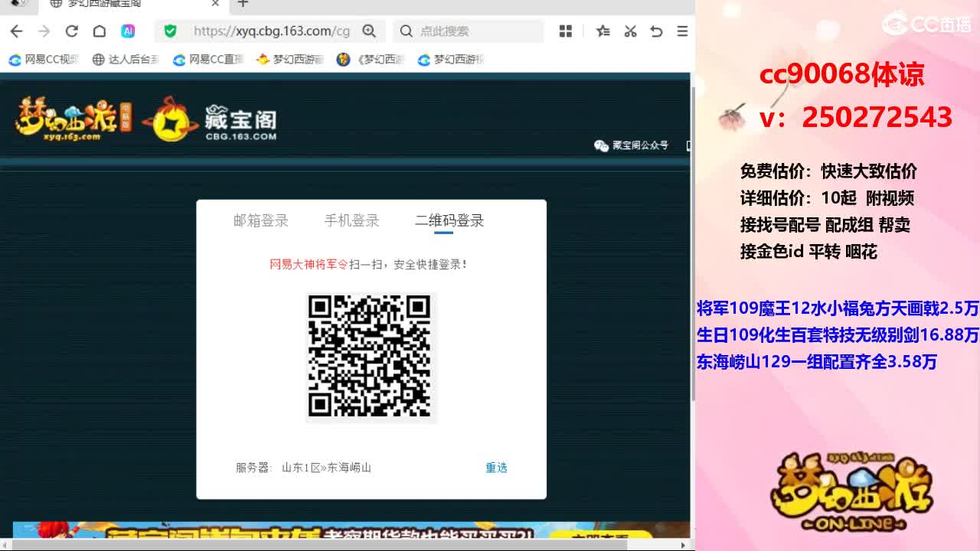
Task: Click the undo restore-tab arrow icon
Action: [x=656, y=31]
